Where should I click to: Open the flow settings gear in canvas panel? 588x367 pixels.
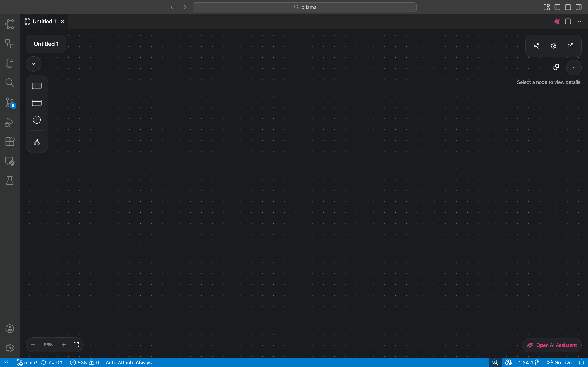tap(553, 46)
